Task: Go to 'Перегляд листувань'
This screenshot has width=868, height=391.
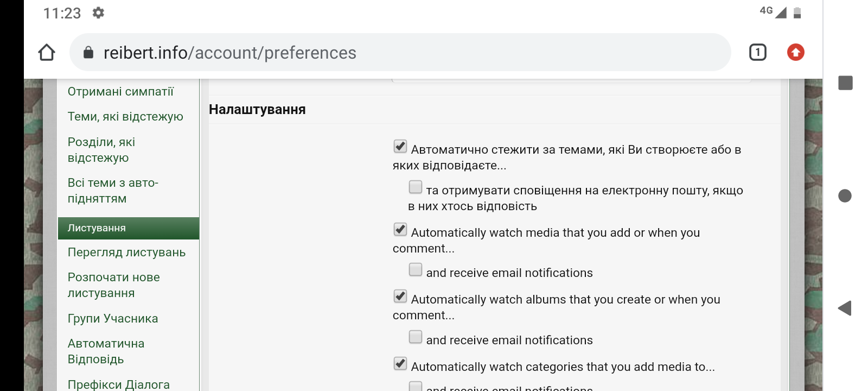Action: point(126,252)
